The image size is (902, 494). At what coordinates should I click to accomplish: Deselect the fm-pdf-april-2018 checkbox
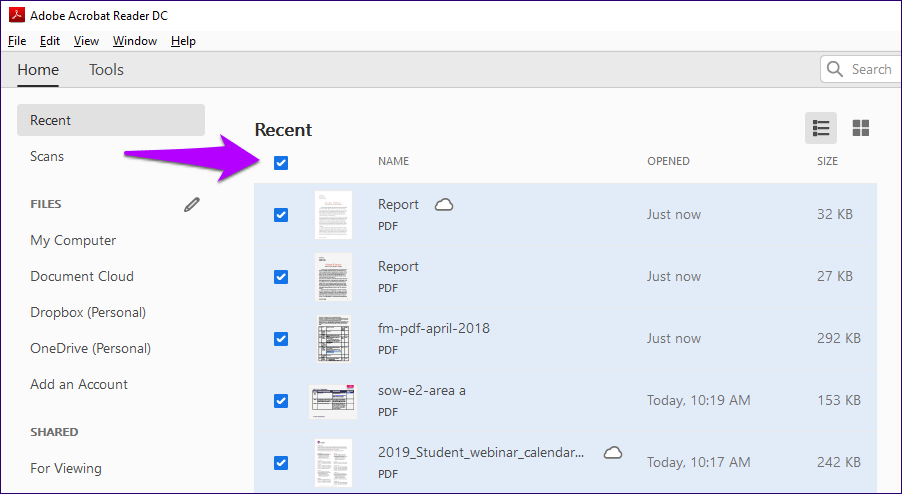[281, 339]
